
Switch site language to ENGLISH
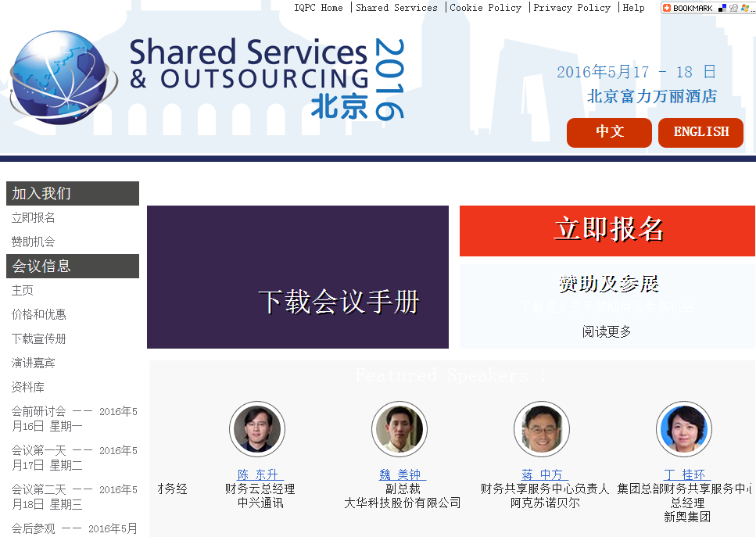[x=701, y=132]
